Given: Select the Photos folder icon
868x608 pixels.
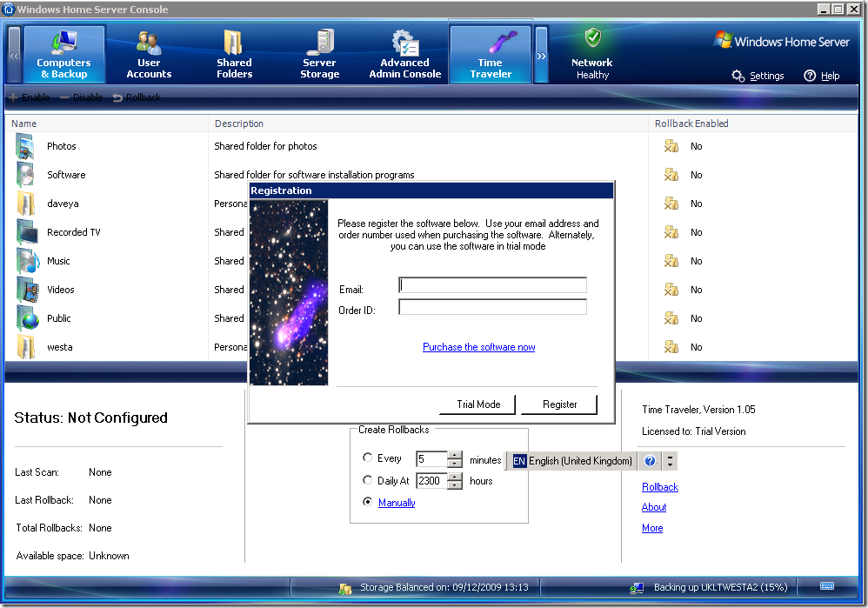Looking at the screenshot, I should (25, 146).
